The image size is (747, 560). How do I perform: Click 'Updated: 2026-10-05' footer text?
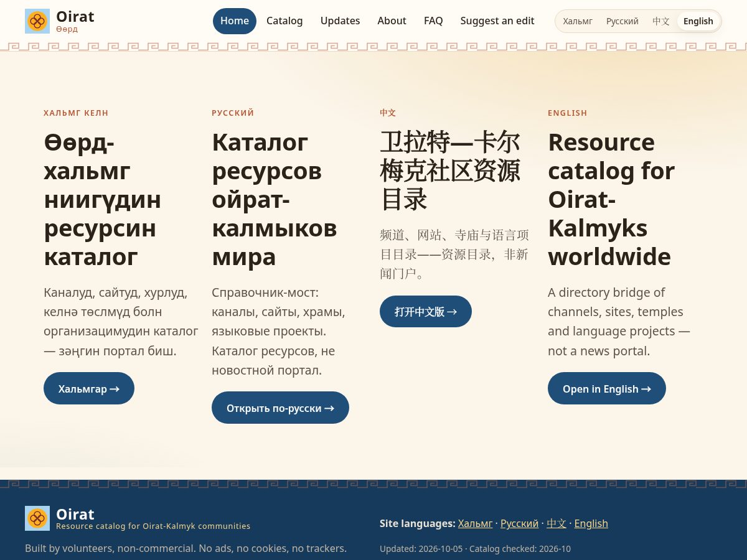[421, 549]
